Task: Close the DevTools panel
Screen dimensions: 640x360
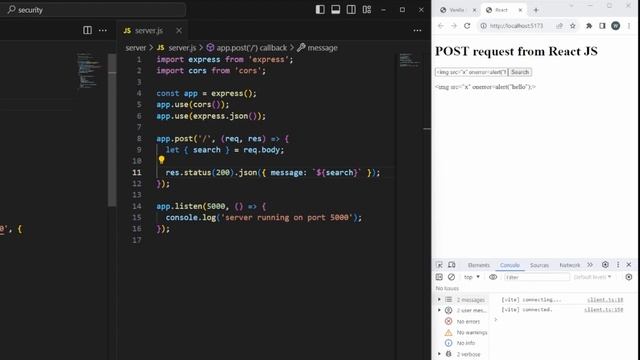Action: [x=629, y=265]
